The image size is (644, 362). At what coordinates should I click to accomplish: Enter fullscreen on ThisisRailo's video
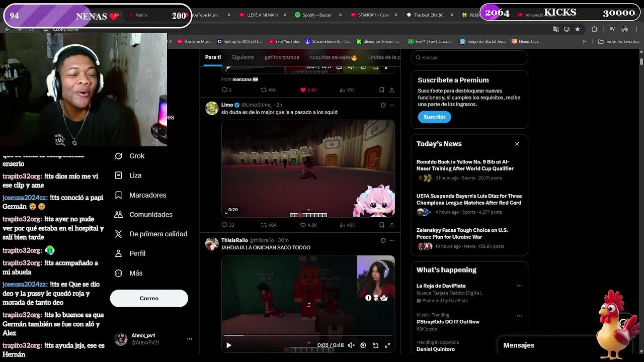coord(387,345)
